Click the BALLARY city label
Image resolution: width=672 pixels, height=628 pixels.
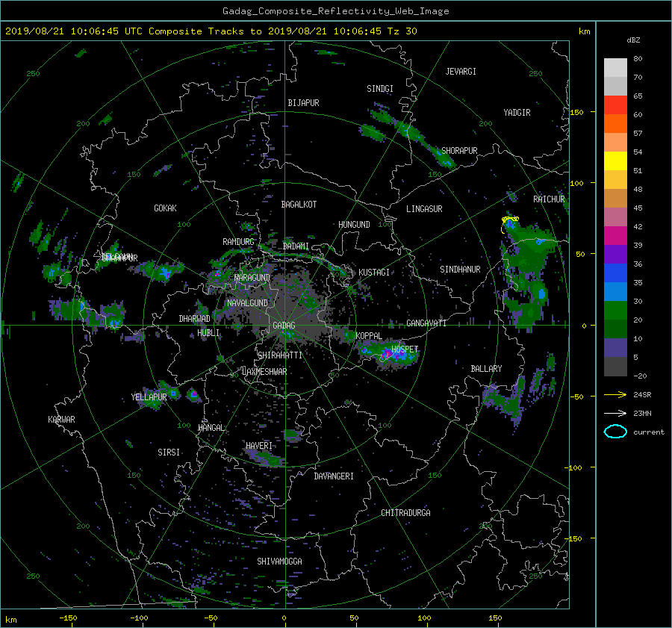click(486, 369)
